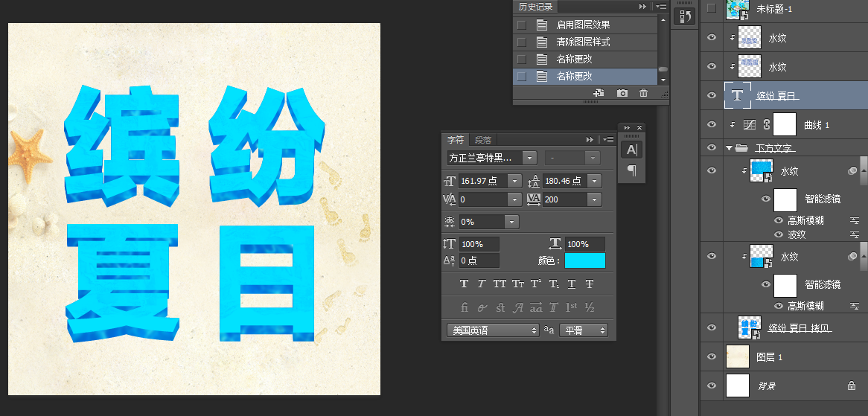This screenshot has height=416, width=868.
Task: Toggle faux italic in Character panel
Action: click(x=482, y=284)
